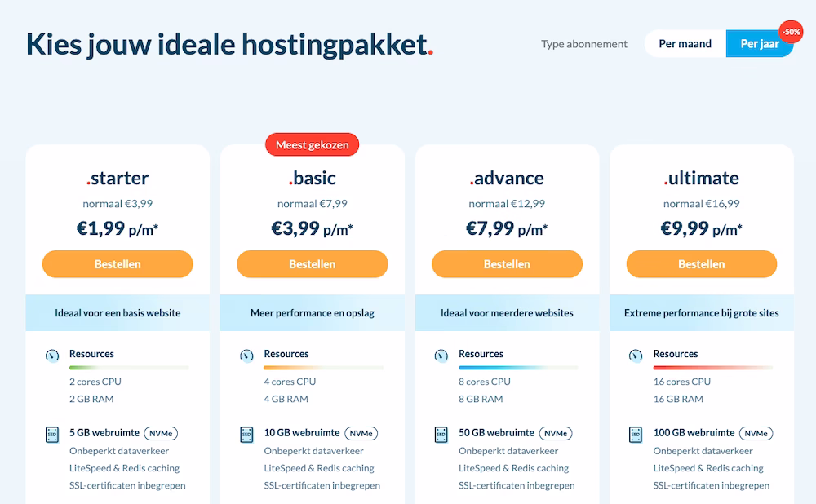816x504 pixels.
Task: Switch subscription type to Per maand
Action: [x=685, y=44]
